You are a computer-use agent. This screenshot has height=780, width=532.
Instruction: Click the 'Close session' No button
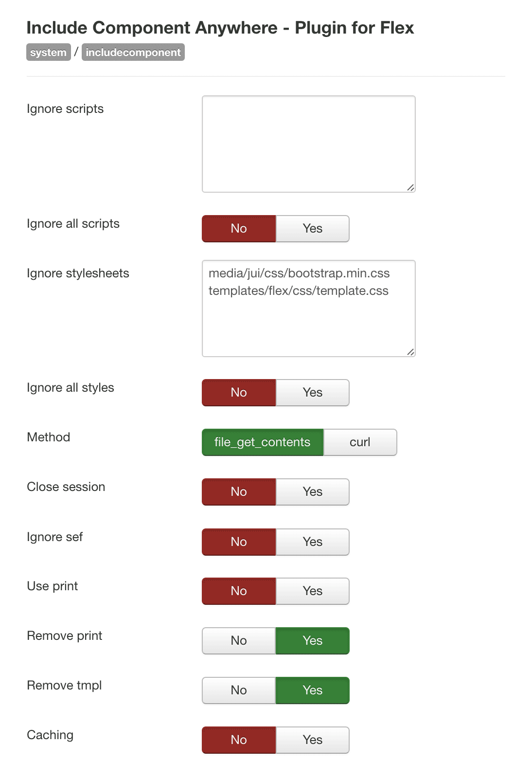coord(238,492)
